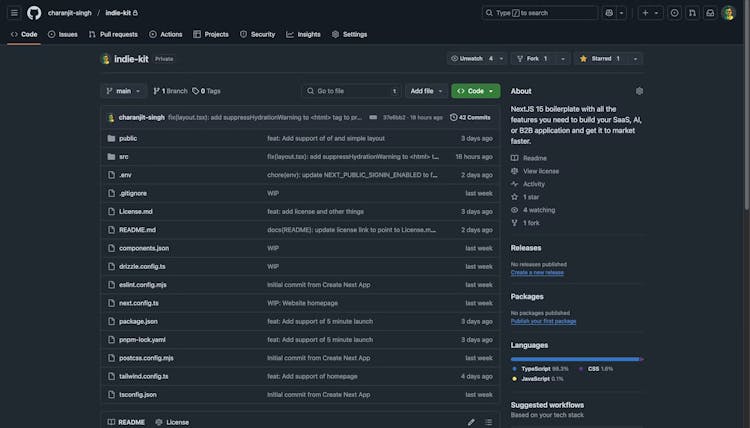Open notifications inbox icon
Viewport: 750px width, 428px height.
tap(710, 13)
